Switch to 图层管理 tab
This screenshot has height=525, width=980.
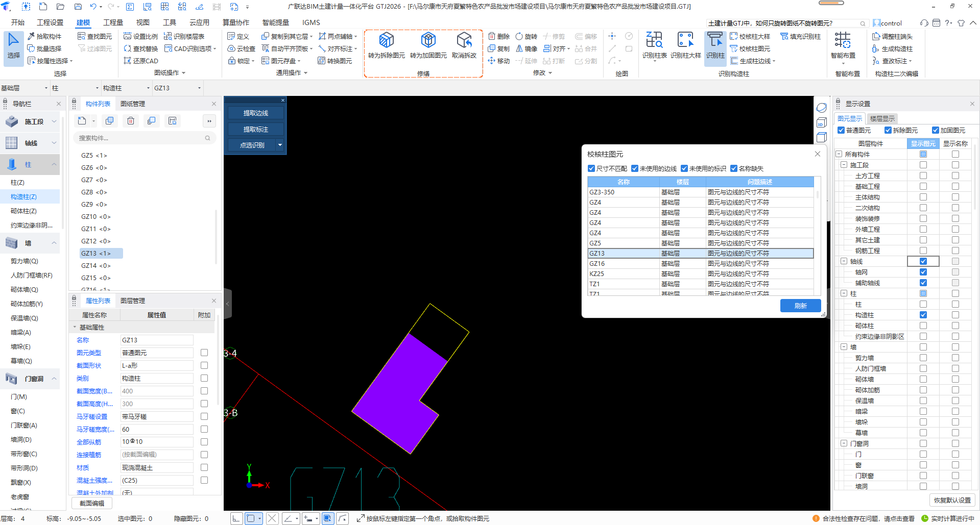[133, 301]
